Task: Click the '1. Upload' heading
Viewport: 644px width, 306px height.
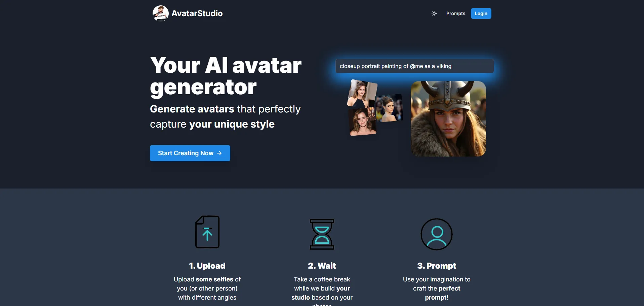Action: click(x=207, y=266)
